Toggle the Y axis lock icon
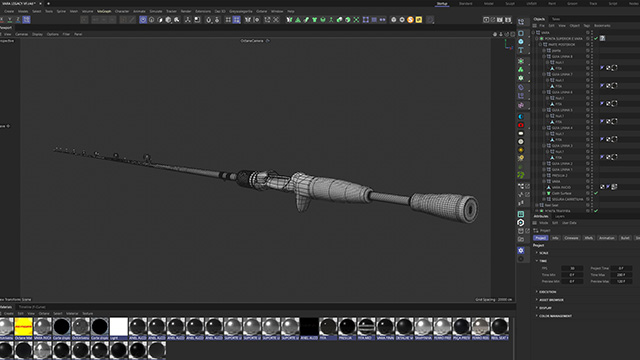Image resolution: width=640 pixels, height=360 pixels. coord(10,20)
